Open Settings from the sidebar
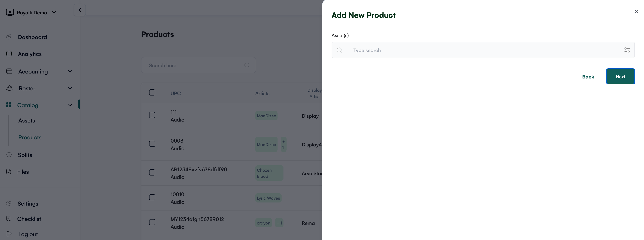Screen dimensions: 644x240 (28, 203)
